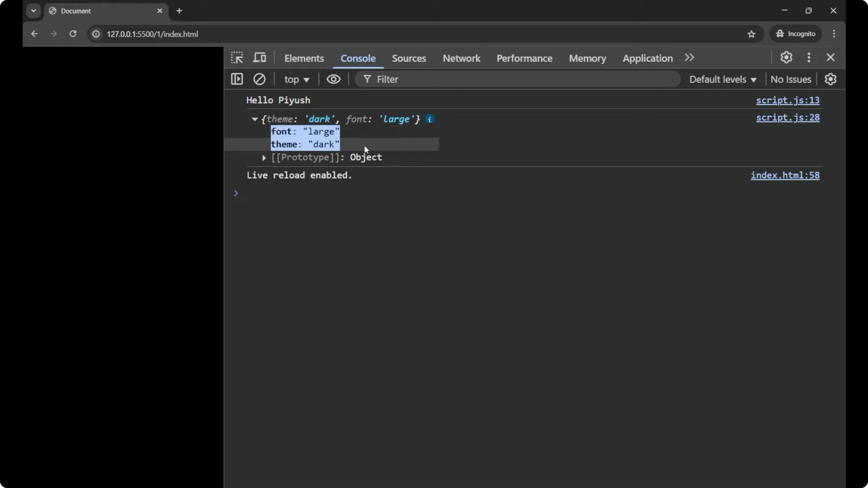Clear the console messages
The height and width of the screenshot is (488, 868).
click(259, 79)
